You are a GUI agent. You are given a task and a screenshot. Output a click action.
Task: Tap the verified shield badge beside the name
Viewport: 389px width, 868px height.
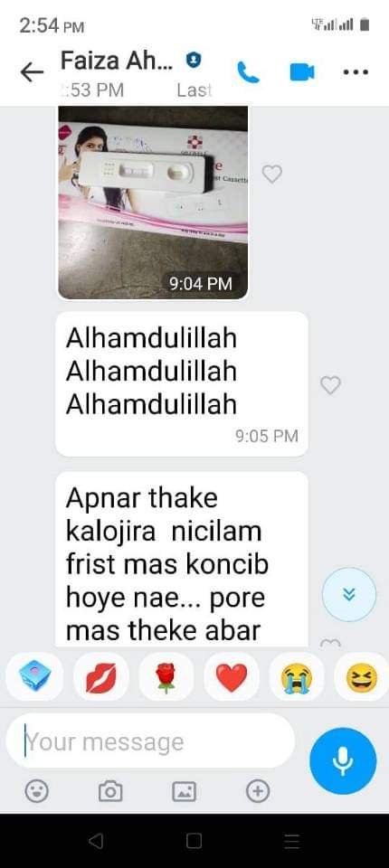[193, 60]
